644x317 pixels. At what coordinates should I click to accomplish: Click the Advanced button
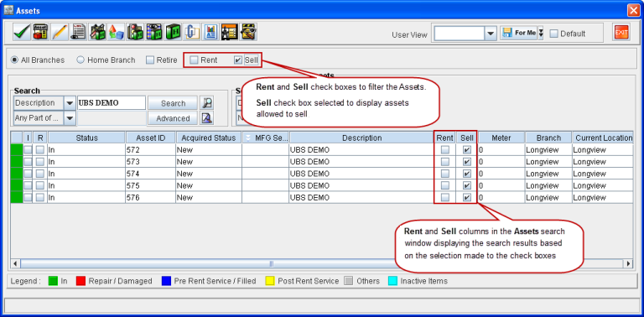pyautogui.click(x=173, y=118)
